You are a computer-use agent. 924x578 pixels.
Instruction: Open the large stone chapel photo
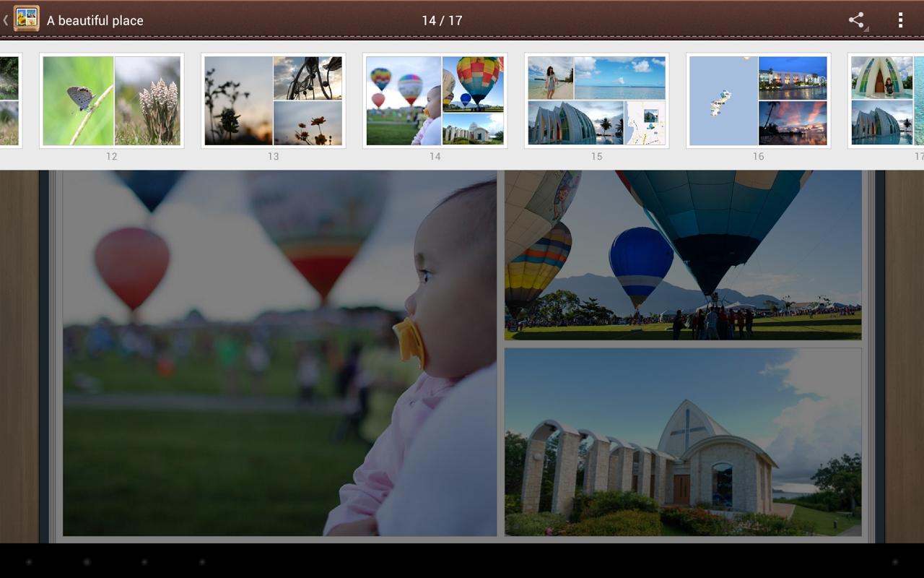click(x=683, y=442)
